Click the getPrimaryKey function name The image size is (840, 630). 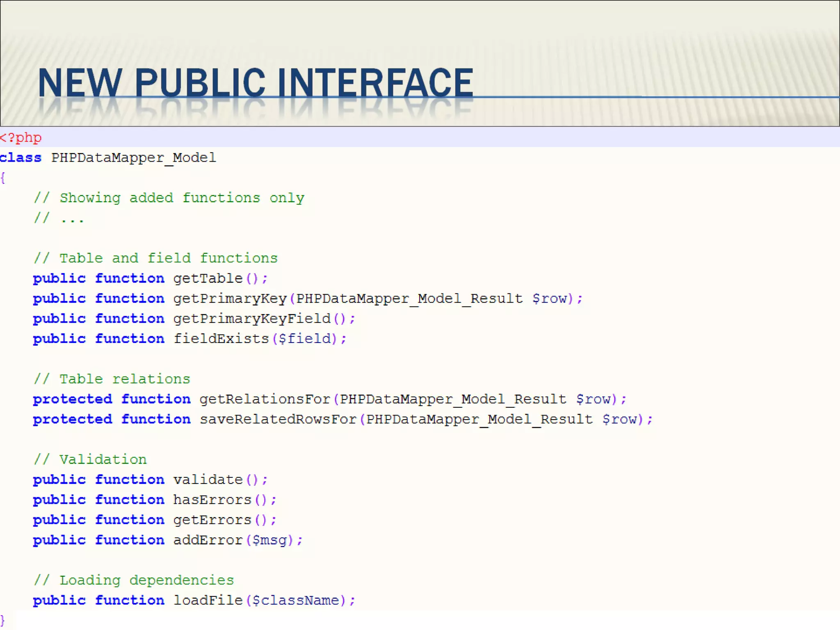230,299
